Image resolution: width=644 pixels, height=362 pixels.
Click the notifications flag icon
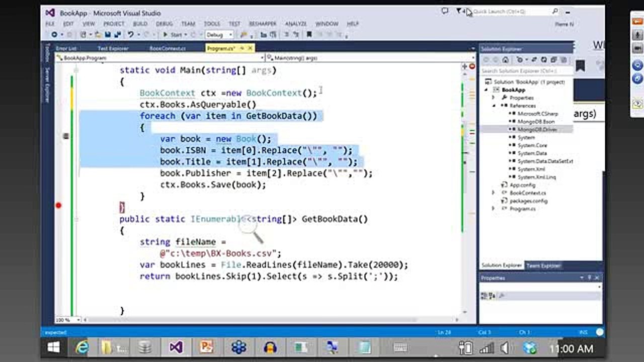[459, 11]
